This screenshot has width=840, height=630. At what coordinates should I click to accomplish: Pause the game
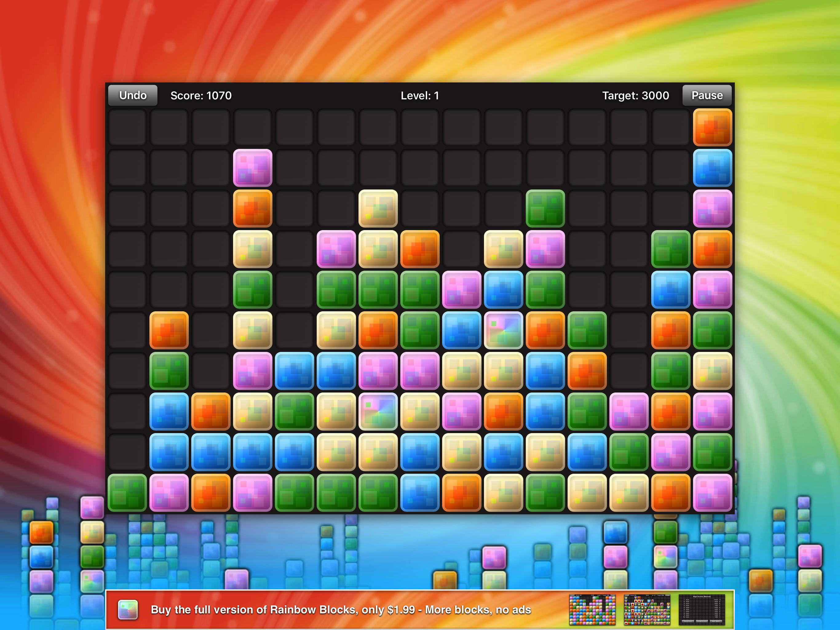(x=707, y=95)
